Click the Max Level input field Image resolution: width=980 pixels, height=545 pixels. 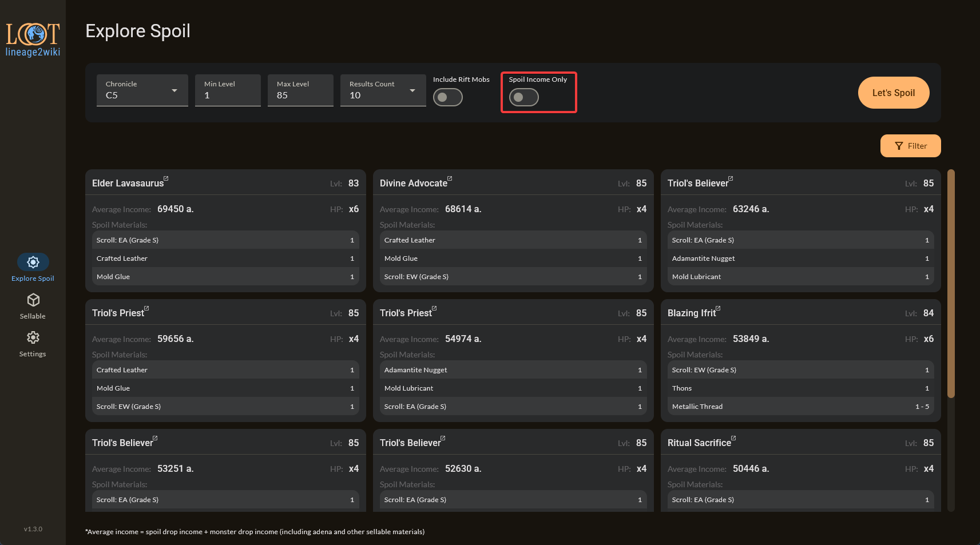click(300, 95)
